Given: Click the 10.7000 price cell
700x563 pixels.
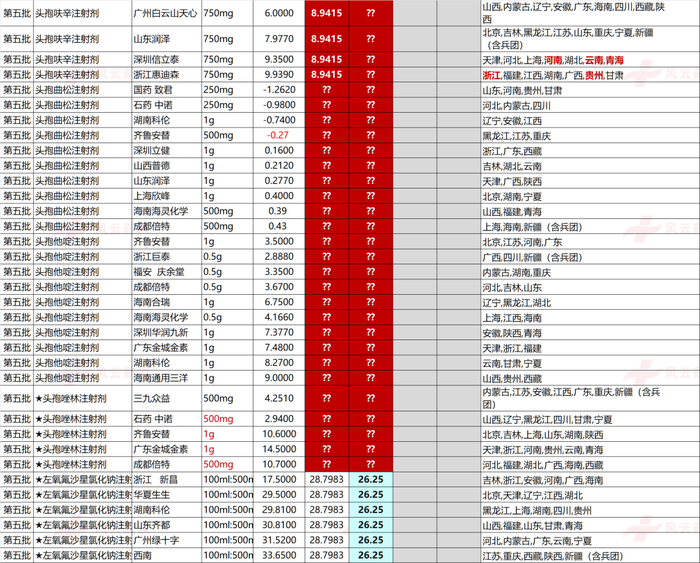Looking at the screenshot, I should pos(279,464).
